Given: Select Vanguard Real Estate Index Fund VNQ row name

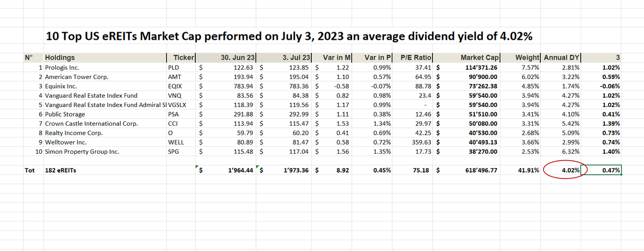Looking at the screenshot, I should pos(91,95).
